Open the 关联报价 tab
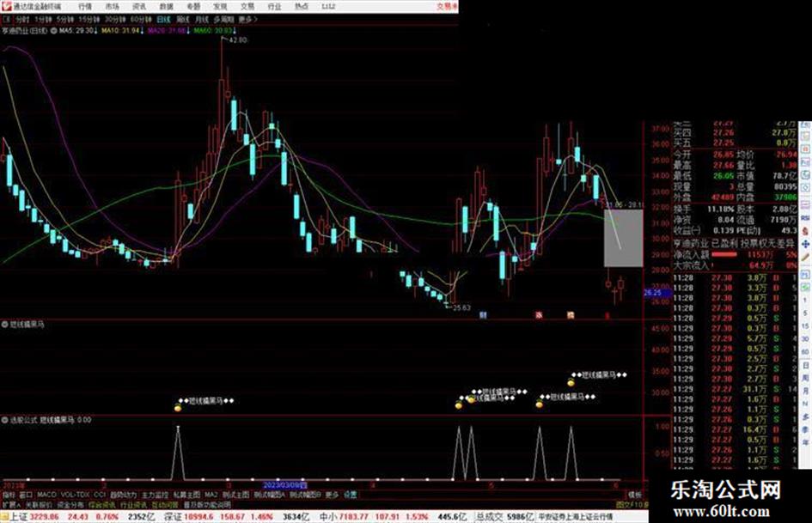Image resolution: width=812 pixels, height=523 pixels. 39,504
